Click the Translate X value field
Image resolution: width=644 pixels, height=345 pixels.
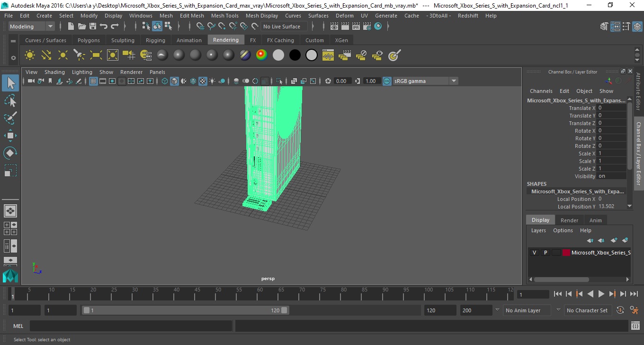coord(611,108)
